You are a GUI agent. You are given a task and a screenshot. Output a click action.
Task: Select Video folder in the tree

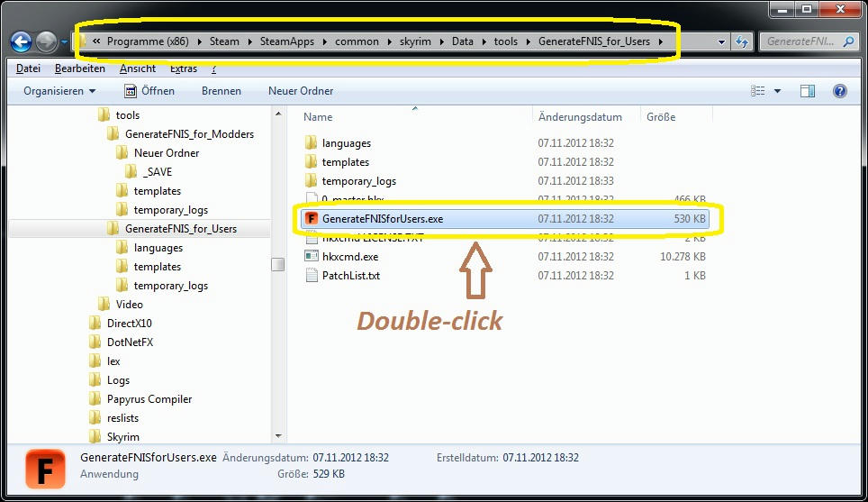[x=129, y=305]
